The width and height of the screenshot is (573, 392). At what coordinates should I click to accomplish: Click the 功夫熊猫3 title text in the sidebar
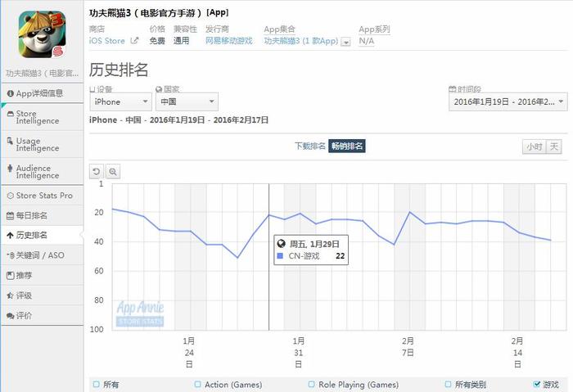click(42, 74)
